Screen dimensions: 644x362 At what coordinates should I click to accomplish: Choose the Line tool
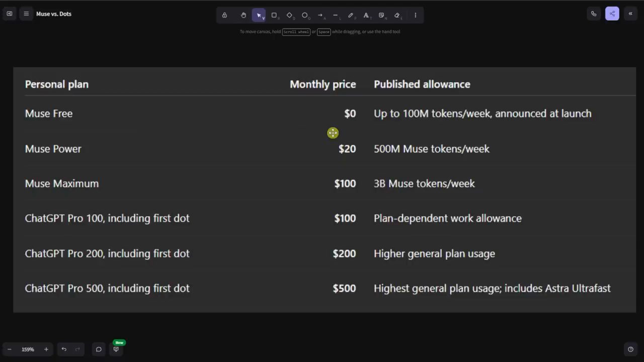click(336, 15)
